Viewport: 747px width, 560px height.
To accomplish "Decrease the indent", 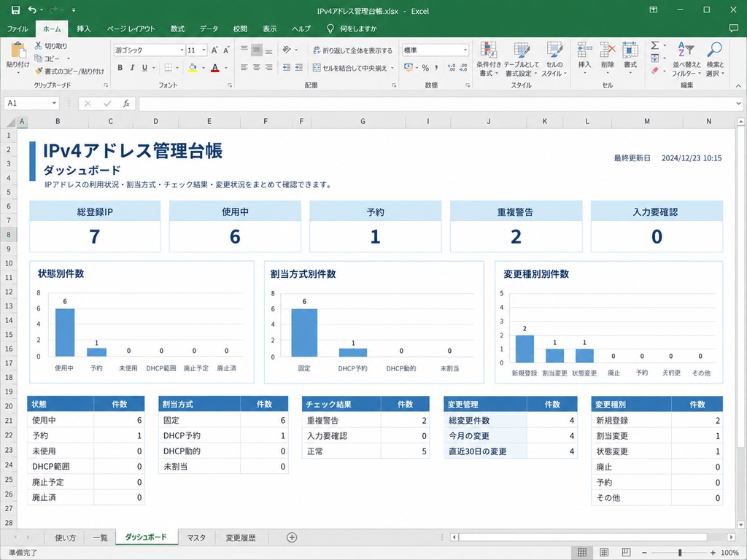I will pyautogui.click(x=286, y=68).
